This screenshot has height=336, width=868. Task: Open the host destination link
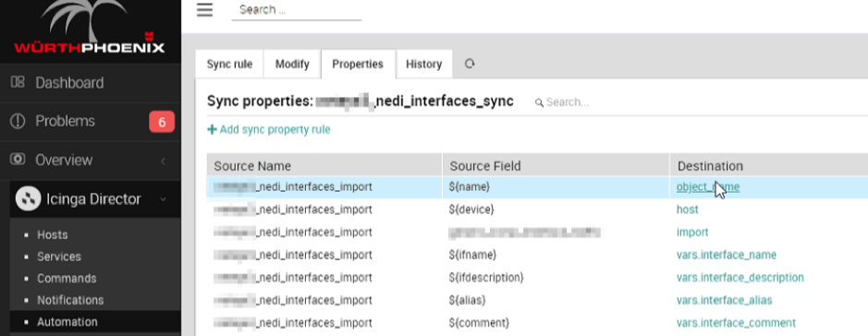pyautogui.click(x=687, y=210)
